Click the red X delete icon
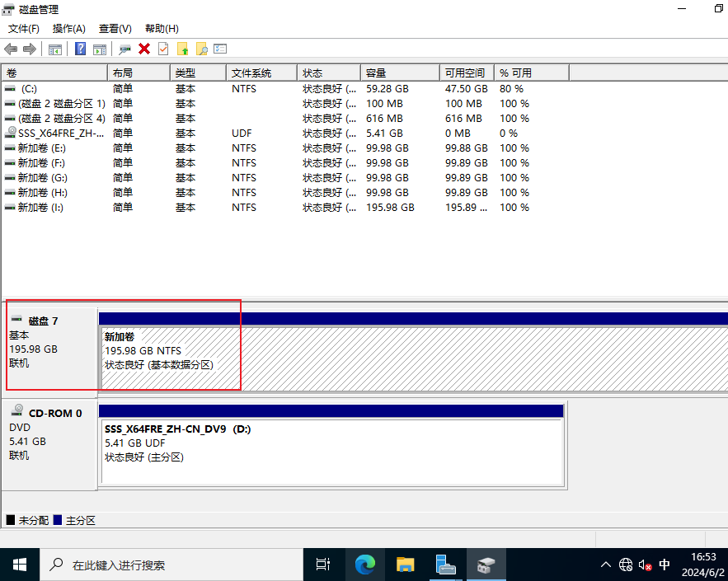Viewport: 728px width, 581px height. 144,49
